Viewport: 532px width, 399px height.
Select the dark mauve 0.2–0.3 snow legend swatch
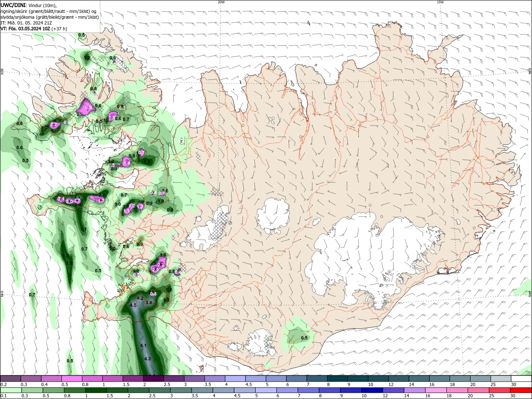10,379
